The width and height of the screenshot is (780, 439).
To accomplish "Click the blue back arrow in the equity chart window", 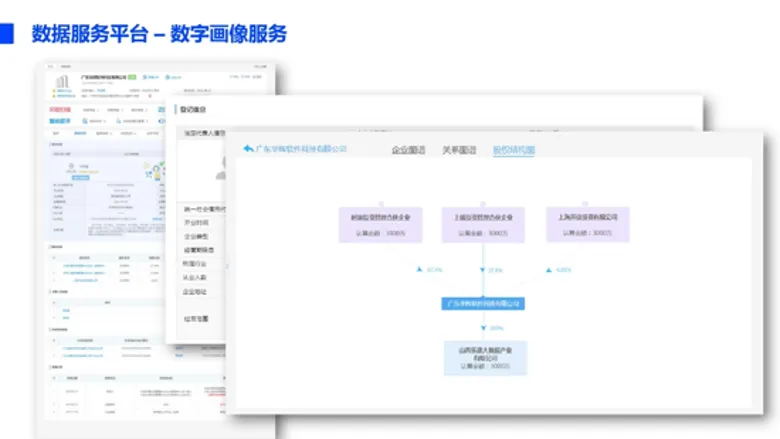I will point(248,148).
